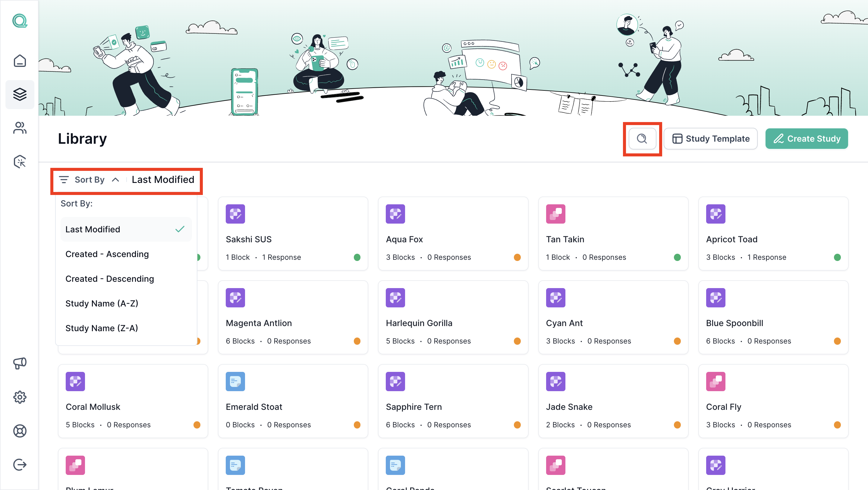This screenshot has height=490, width=868.
Task: Sort by Study Name (A-Z)
Action: pos(126,303)
